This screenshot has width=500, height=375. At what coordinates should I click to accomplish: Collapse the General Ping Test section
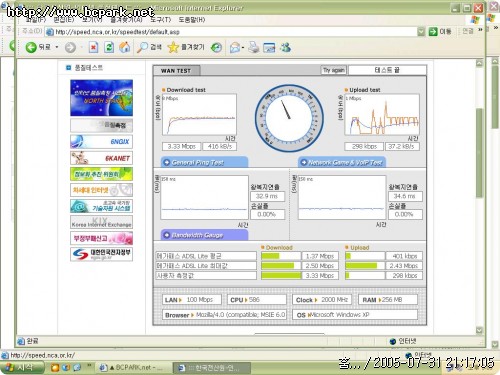click(166, 162)
